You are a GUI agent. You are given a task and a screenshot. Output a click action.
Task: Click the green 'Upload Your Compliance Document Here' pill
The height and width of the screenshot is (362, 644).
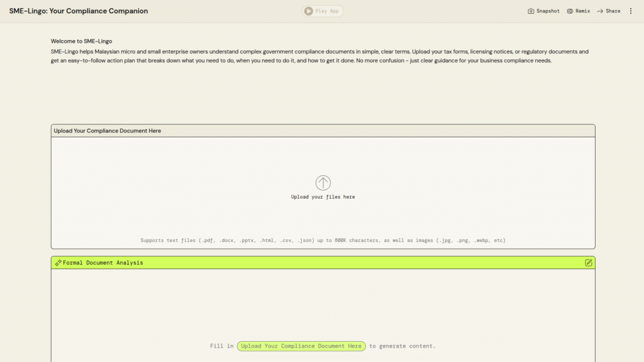click(301, 346)
